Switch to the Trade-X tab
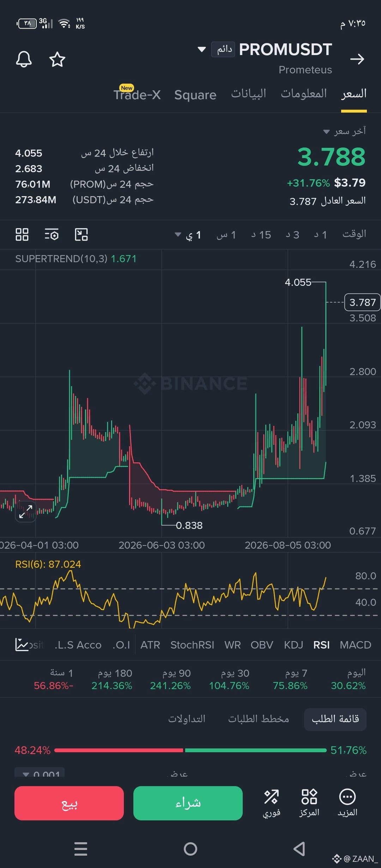This screenshot has width=381, height=868. 137,94
